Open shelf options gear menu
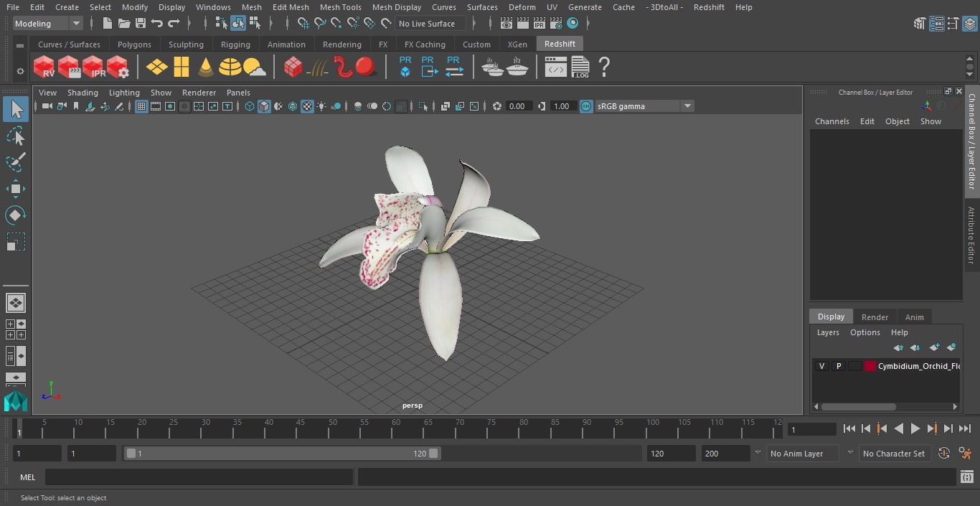The image size is (980, 506). [20, 71]
